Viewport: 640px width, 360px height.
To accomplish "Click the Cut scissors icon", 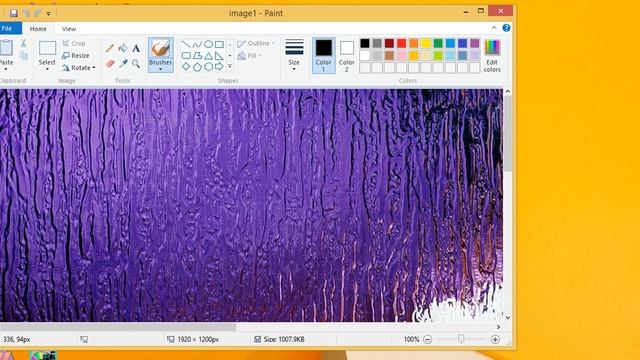I will click(23, 43).
